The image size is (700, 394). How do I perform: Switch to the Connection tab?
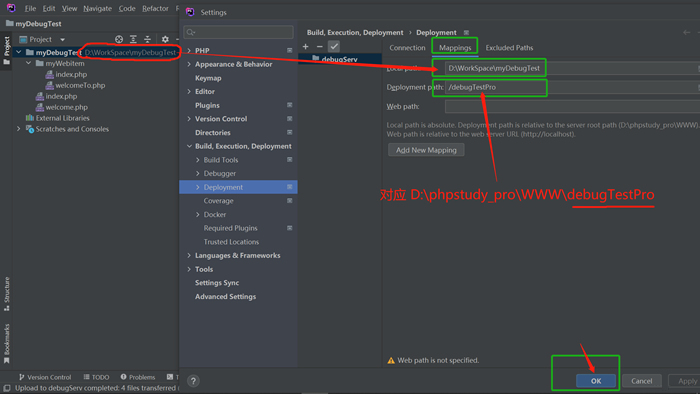[407, 48]
